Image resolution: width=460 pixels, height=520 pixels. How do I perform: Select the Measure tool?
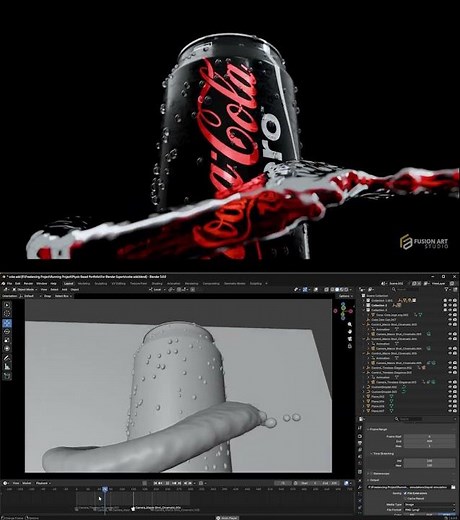pos(7,367)
